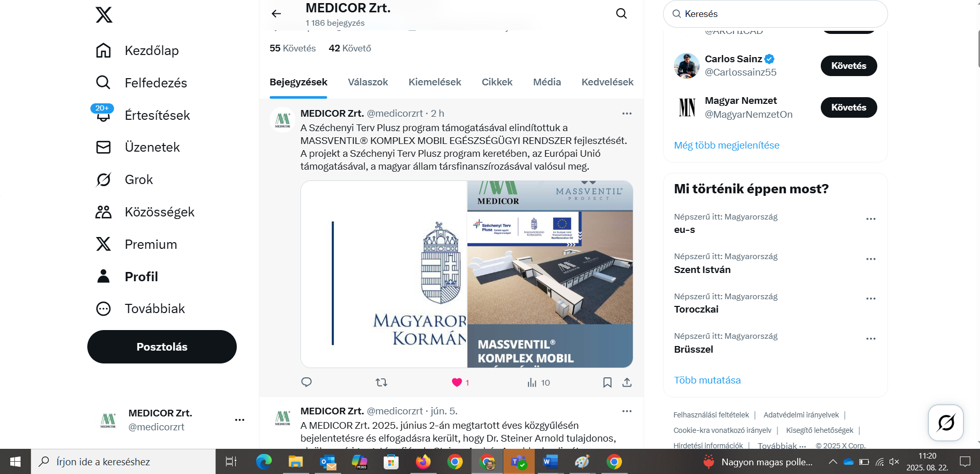The height and width of the screenshot is (474, 980).
Task: Open Premium subscription page
Action: pos(136,244)
